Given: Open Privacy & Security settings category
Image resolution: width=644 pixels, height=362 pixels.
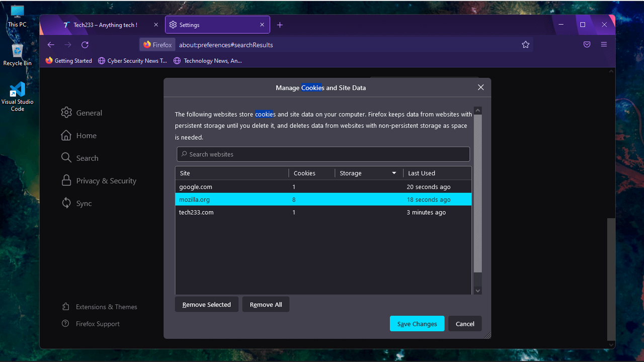Looking at the screenshot, I should [x=99, y=180].
